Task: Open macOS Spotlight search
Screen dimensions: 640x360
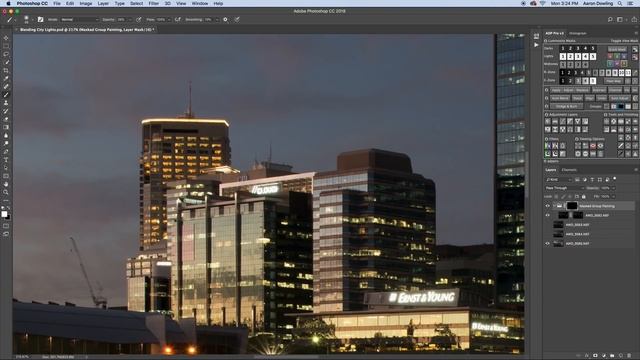Action: pos(620,3)
